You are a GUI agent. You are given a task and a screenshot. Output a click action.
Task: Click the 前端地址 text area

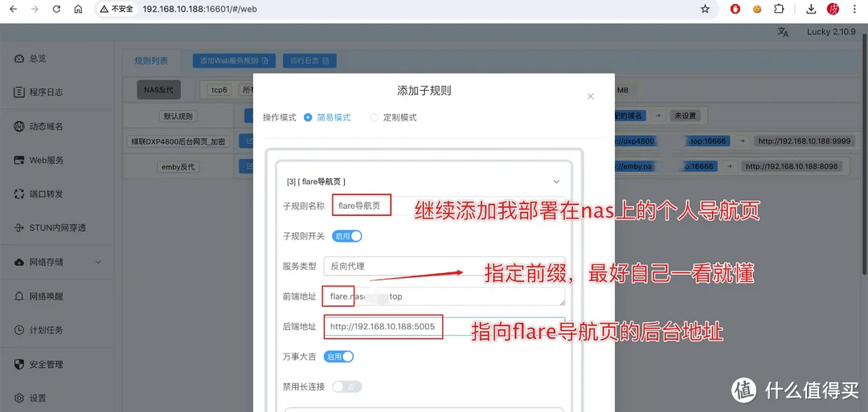pos(444,296)
